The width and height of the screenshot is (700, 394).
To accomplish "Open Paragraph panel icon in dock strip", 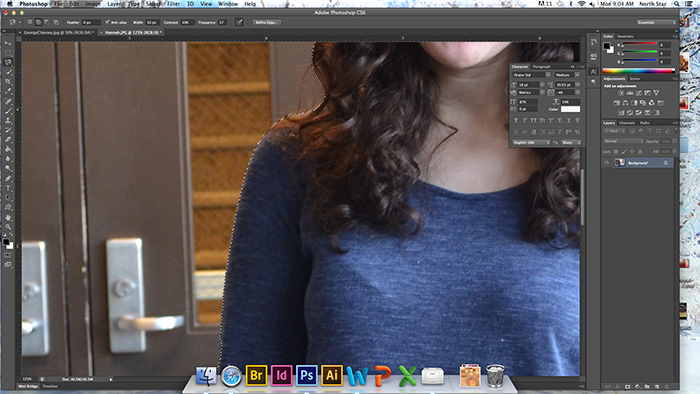I will (x=593, y=82).
